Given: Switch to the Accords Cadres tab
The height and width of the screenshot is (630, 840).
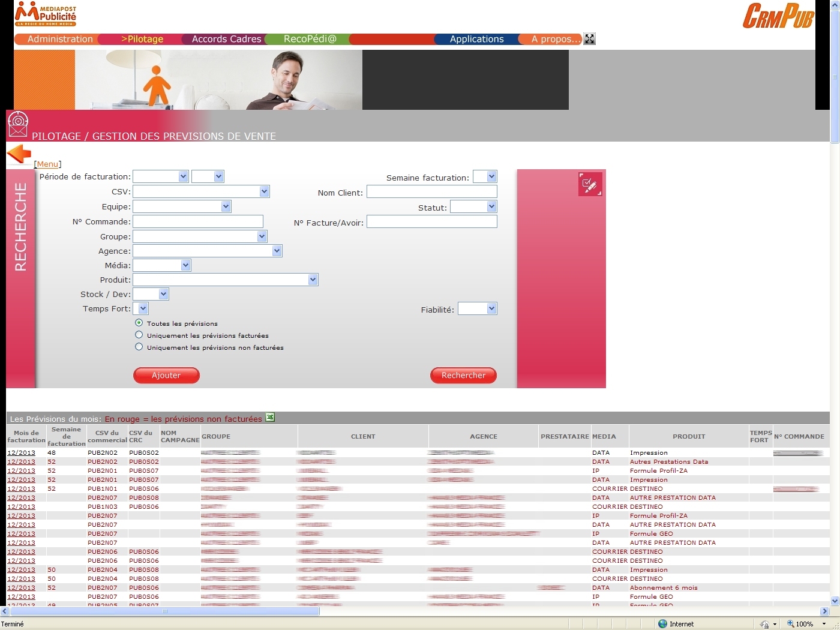Looking at the screenshot, I should click(226, 39).
